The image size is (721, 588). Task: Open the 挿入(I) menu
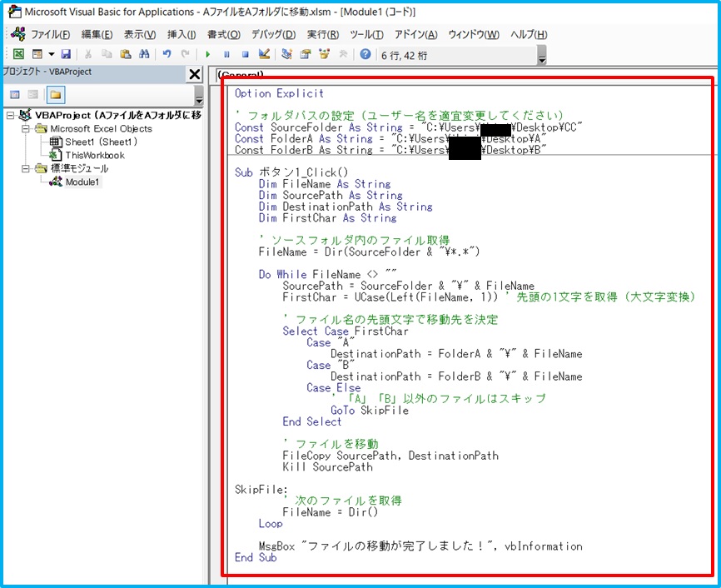181,34
